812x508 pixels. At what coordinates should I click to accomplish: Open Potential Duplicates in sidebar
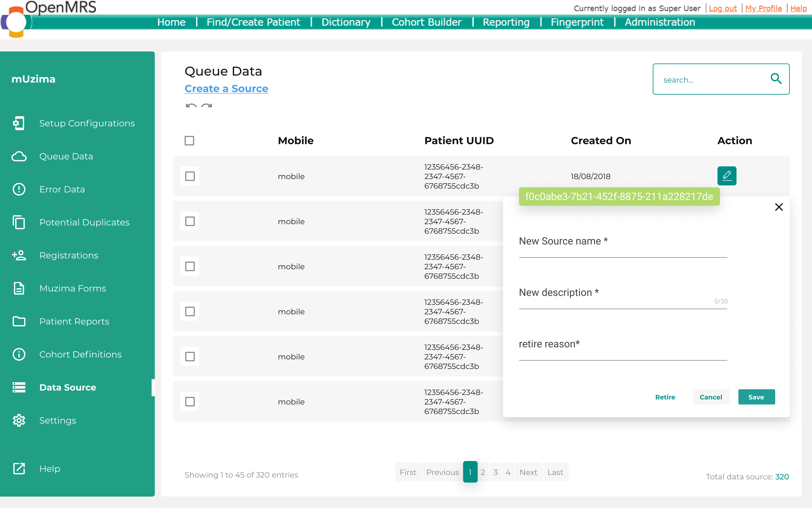(x=84, y=222)
